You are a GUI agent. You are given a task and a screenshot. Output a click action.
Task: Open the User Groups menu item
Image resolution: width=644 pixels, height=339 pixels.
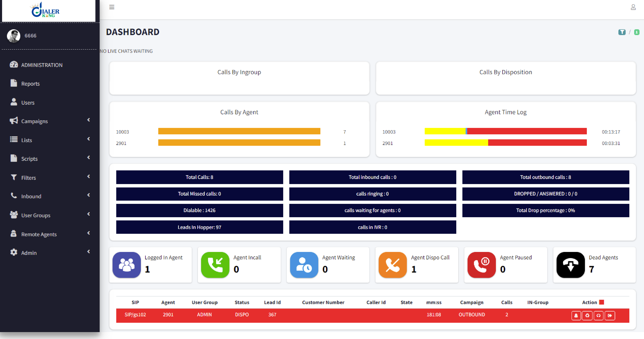[35, 215]
